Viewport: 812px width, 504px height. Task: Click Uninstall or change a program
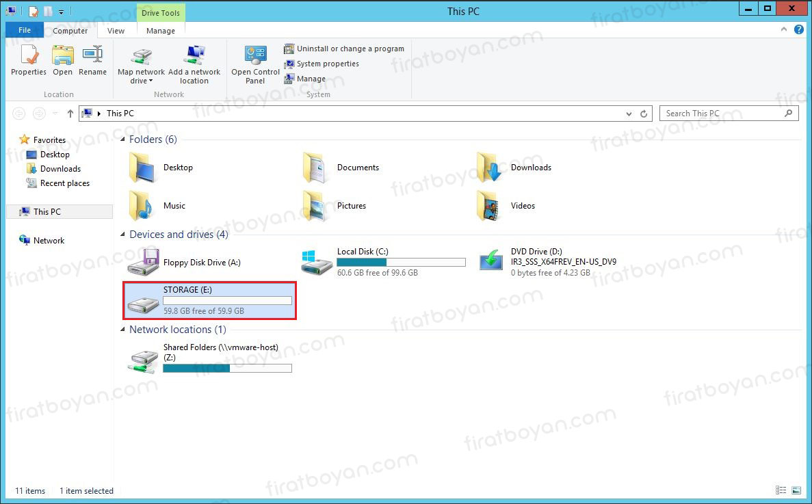point(344,49)
